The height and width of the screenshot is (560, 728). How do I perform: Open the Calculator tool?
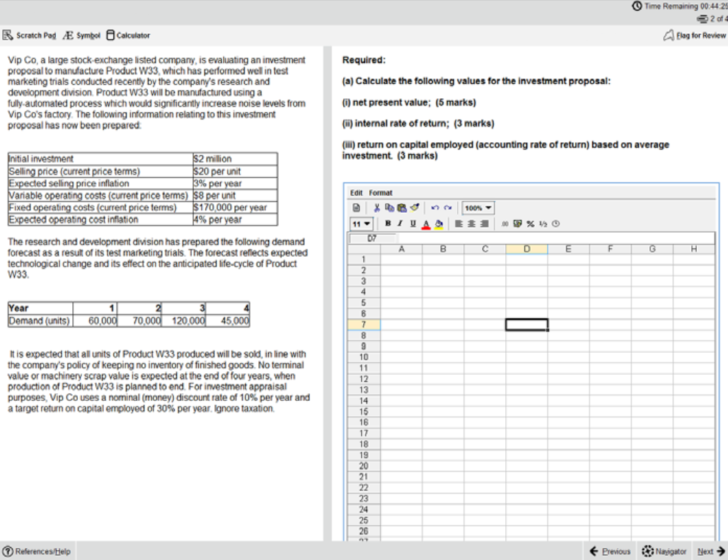tap(128, 35)
